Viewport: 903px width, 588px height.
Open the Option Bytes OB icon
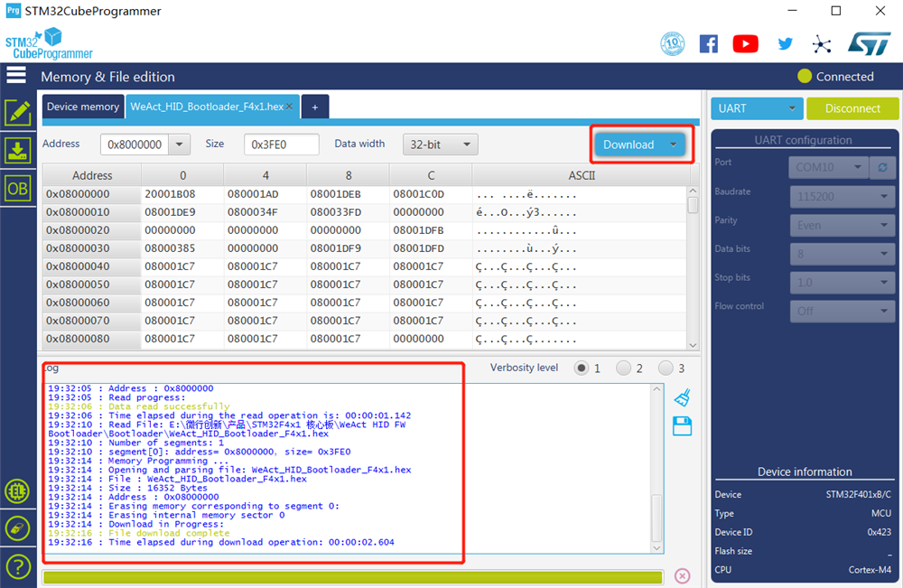(x=18, y=188)
